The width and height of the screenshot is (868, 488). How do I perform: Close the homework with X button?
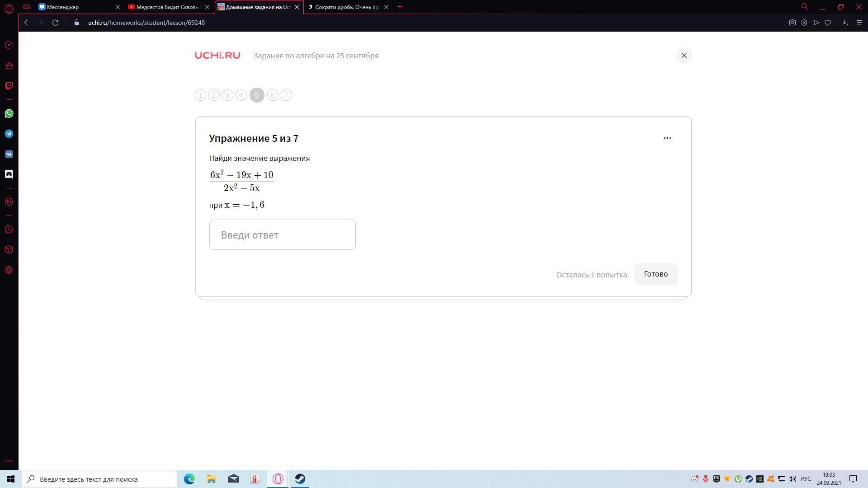[684, 56]
